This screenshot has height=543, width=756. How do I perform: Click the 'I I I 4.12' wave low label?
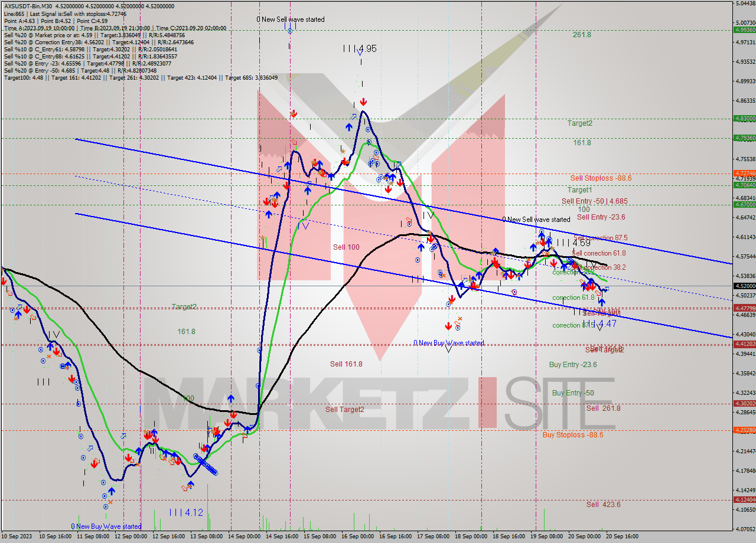(x=186, y=512)
